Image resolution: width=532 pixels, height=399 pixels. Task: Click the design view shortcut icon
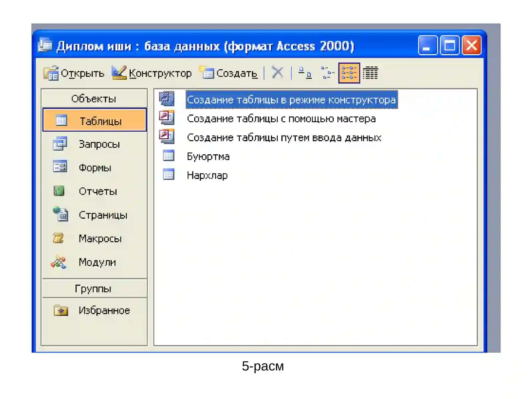point(167,98)
